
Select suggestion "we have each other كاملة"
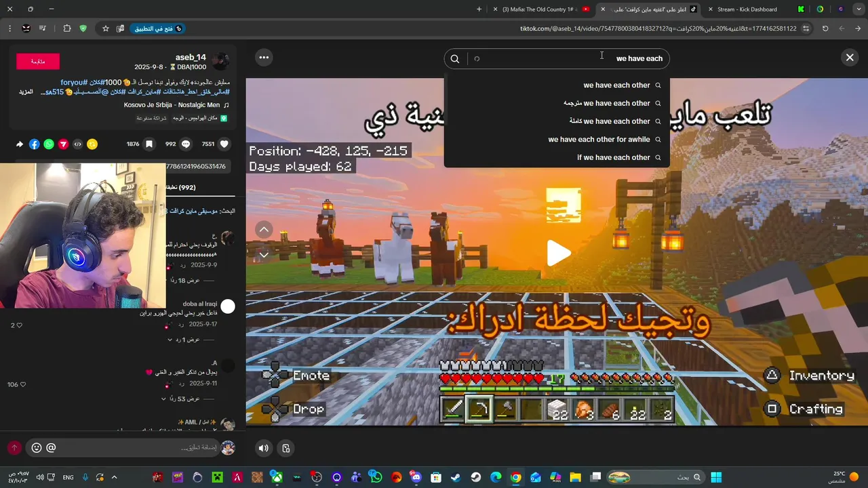click(x=609, y=121)
